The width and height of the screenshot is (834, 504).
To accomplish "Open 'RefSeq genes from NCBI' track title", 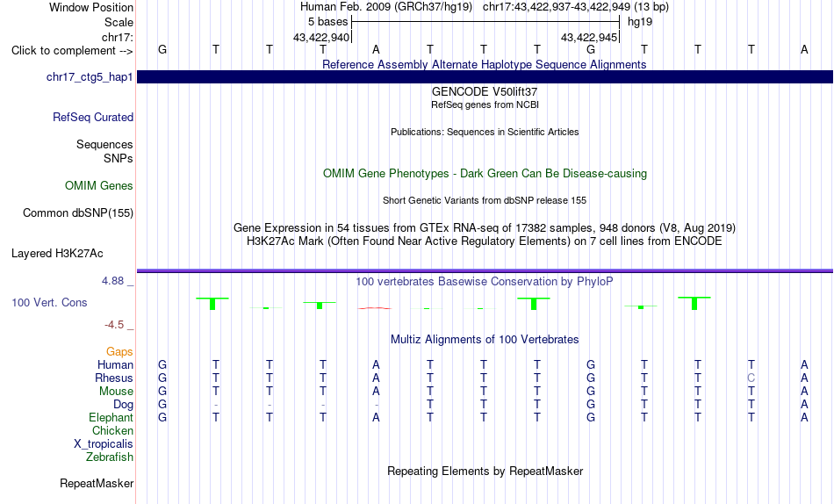I will click(485, 104).
